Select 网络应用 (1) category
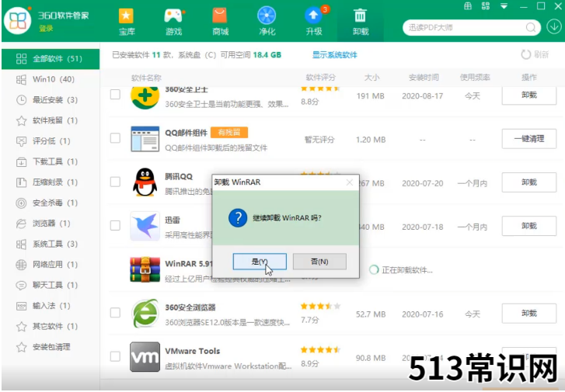 pyautogui.click(x=51, y=265)
